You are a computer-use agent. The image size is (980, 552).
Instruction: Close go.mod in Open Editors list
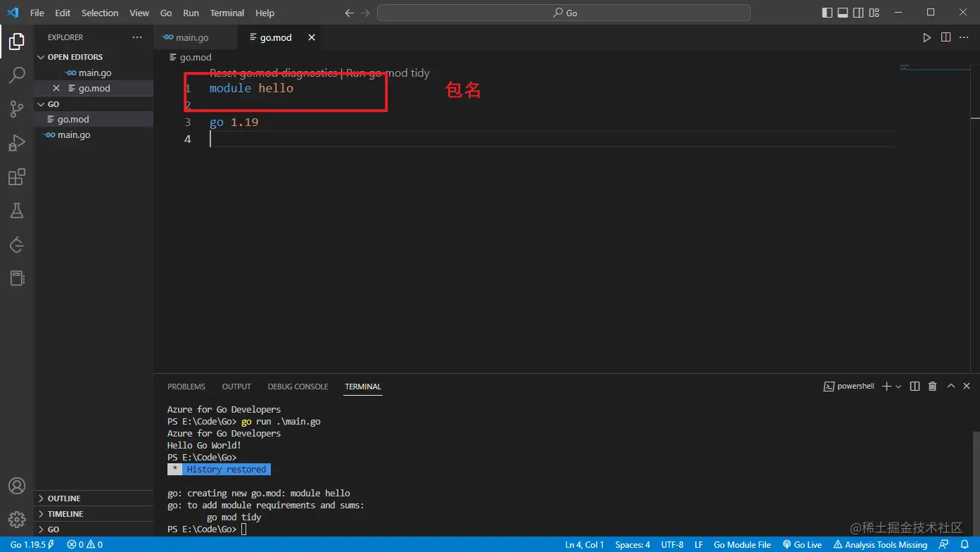[x=56, y=88]
